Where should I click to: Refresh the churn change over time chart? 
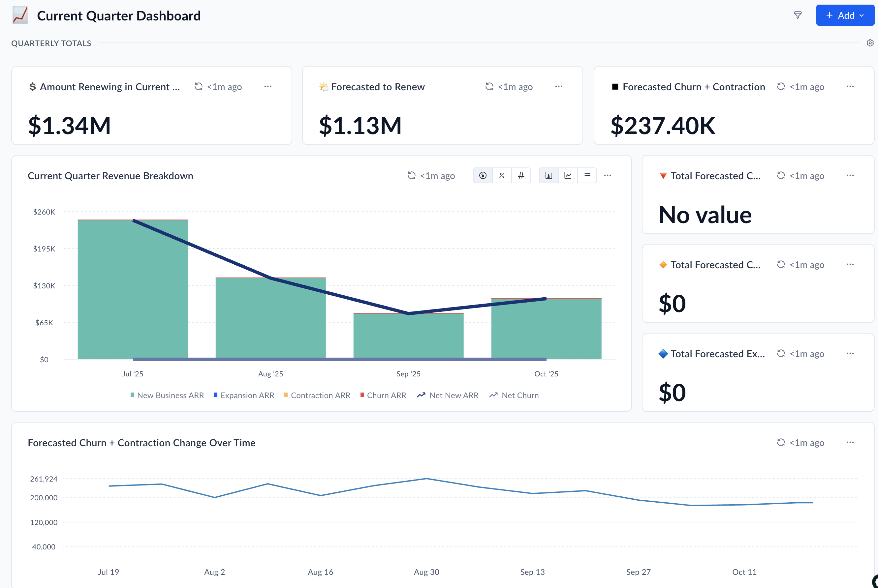tap(781, 443)
